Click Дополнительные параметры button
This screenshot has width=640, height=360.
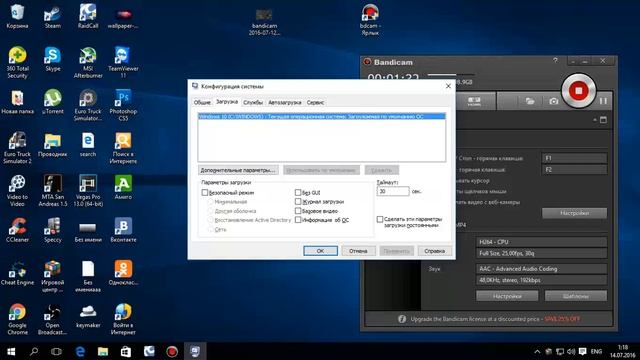coord(238,170)
